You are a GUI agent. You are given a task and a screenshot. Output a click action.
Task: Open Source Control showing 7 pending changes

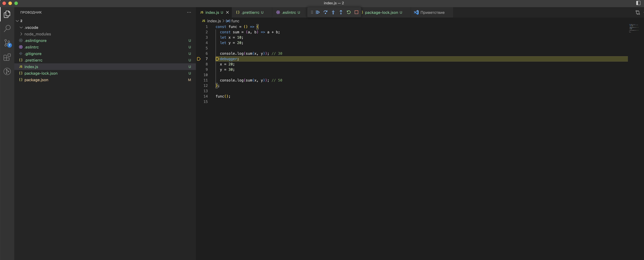[x=7, y=43]
